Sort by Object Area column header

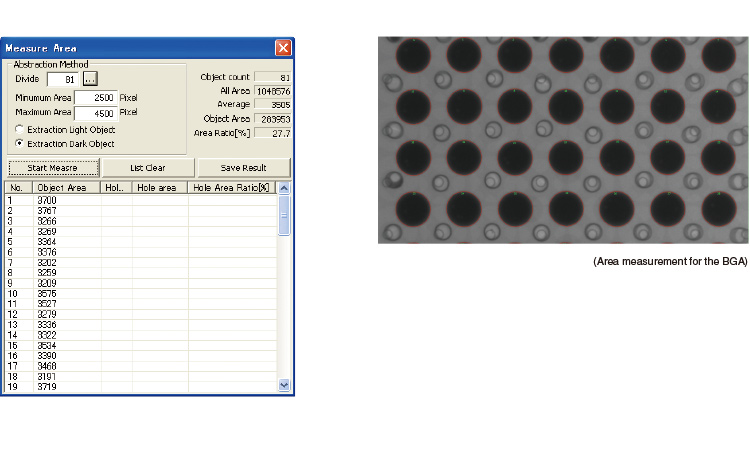pyautogui.click(x=66, y=187)
